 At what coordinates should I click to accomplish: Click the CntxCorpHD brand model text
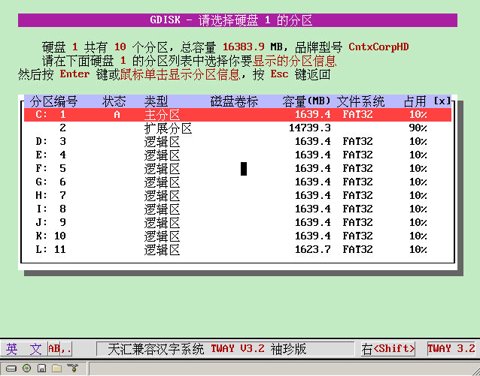coord(379,47)
